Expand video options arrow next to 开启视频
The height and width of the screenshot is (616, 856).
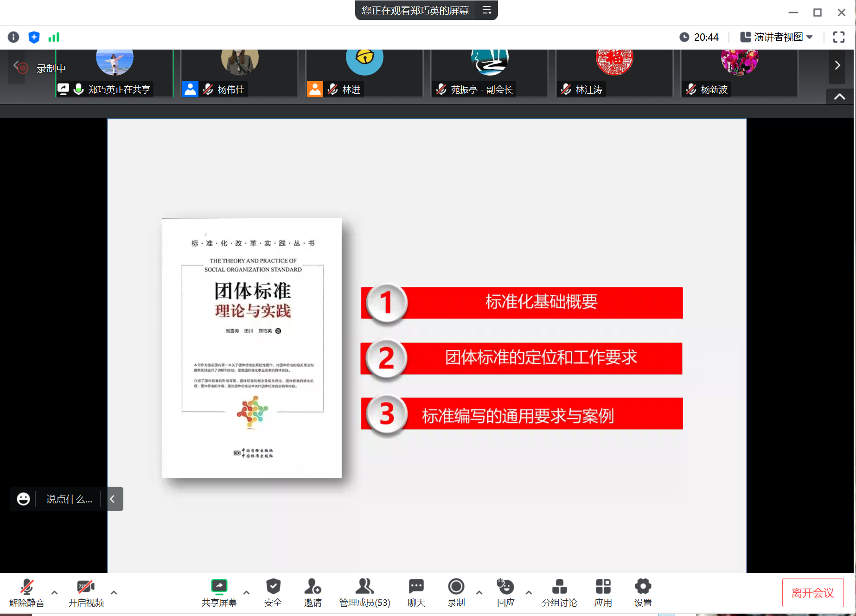click(114, 592)
